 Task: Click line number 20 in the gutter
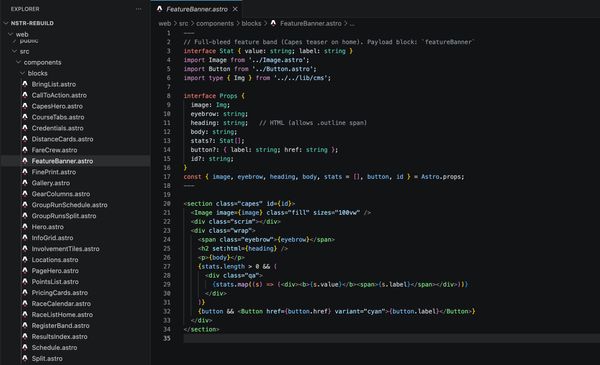[167, 204]
